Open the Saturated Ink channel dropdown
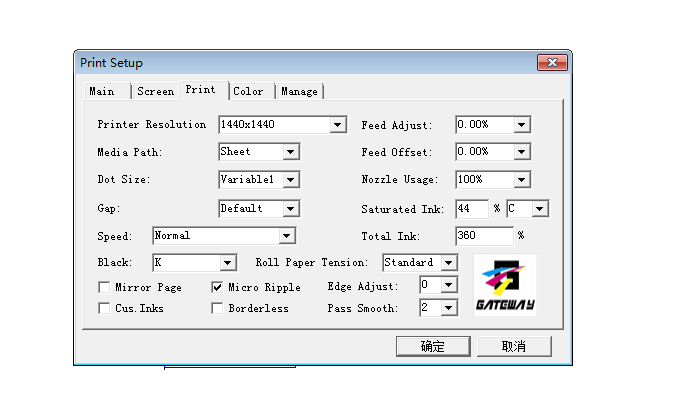Viewport: 678px width, 401px height. click(540, 209)
